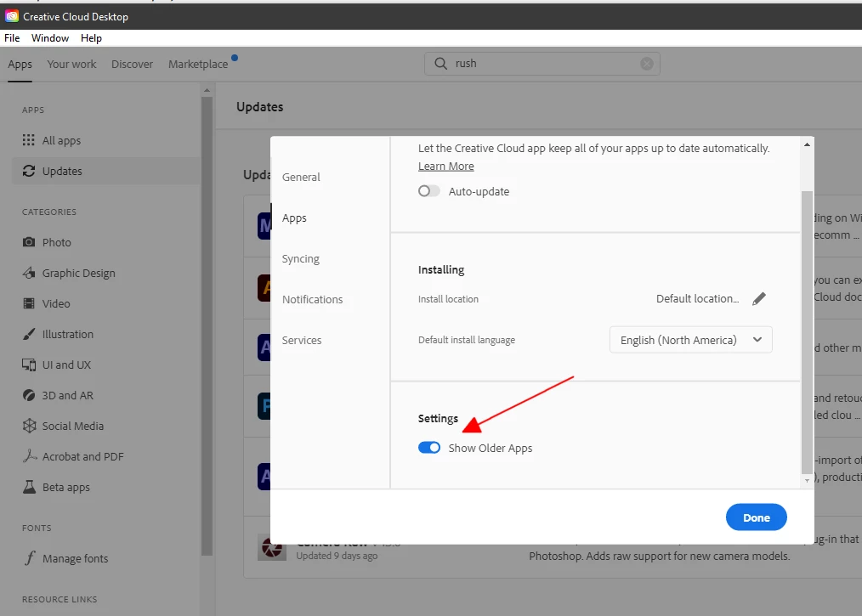Click the 'Default location...' text
This screenshot has height=616, width=862.
[698, 299]
